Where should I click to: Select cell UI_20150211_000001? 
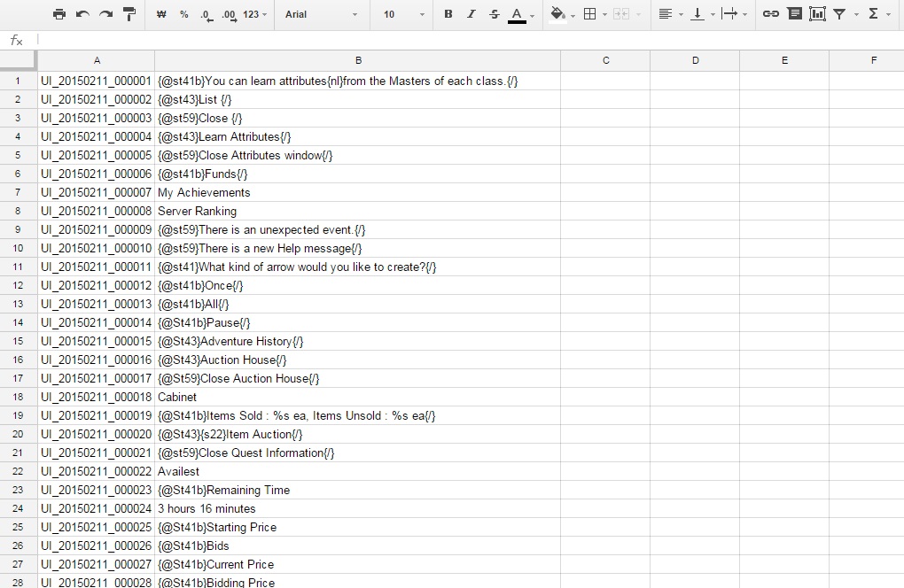pyautogui.click(x=97, y=81)
